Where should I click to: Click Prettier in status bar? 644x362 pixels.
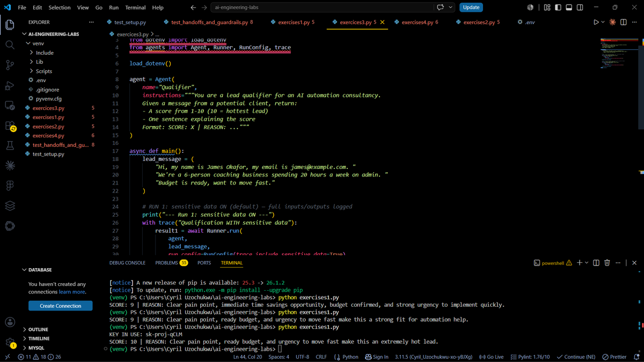(614, 357)
